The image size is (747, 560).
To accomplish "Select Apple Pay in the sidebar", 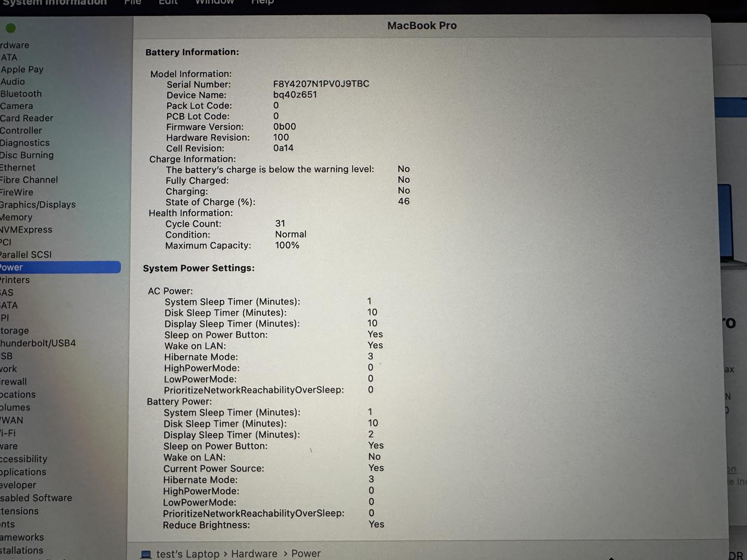I will pyautogui.click(x=22, y=69).
